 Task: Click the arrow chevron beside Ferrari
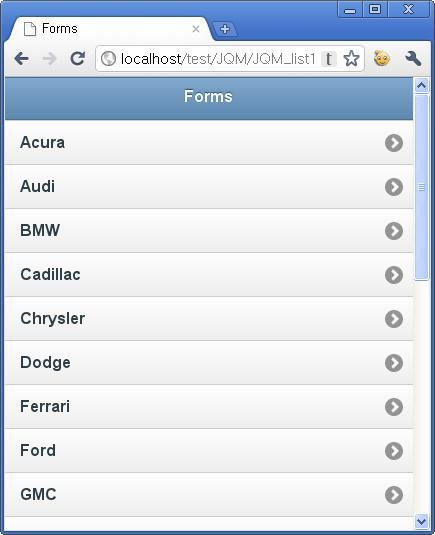click(x=394, y=407)
